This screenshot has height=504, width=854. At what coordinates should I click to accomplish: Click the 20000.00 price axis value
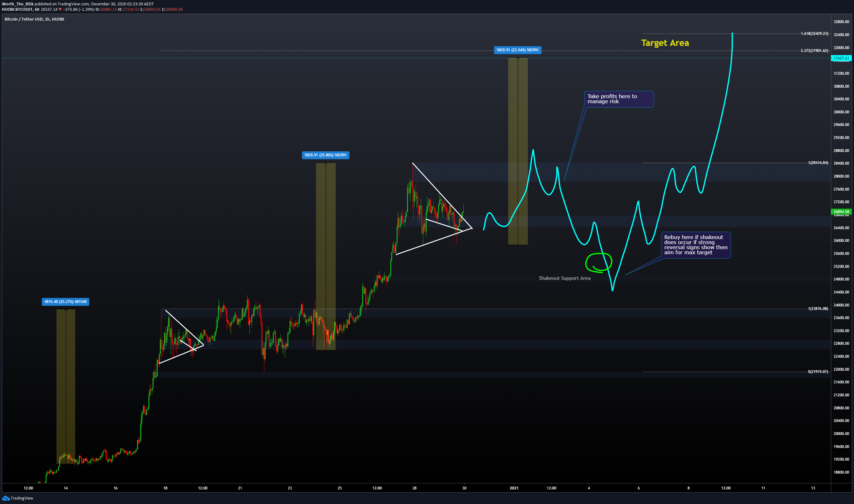click(x=841, y=434)
